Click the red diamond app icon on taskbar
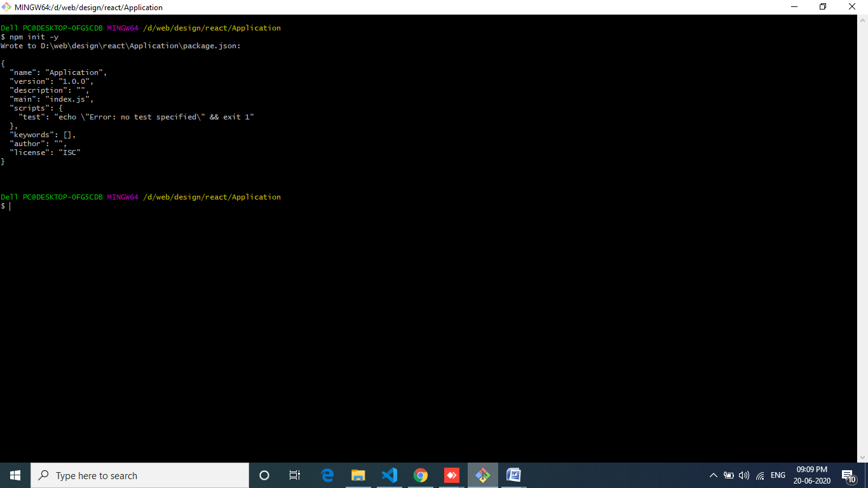This screenshot has height=488, width=868. click(452, 475)
